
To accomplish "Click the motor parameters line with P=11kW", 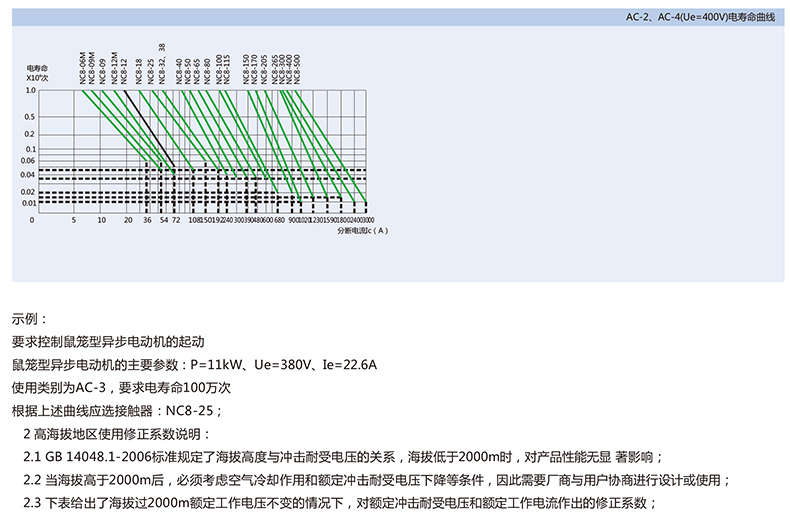I will [194, 364].
